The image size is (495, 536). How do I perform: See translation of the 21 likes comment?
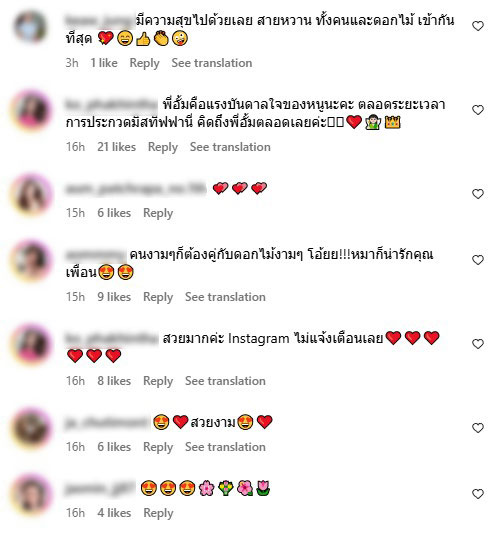point(230,147)
